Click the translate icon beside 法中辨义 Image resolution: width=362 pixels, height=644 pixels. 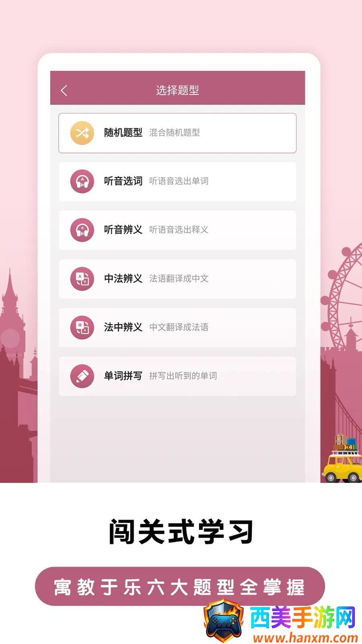click(x=82, y=328)
